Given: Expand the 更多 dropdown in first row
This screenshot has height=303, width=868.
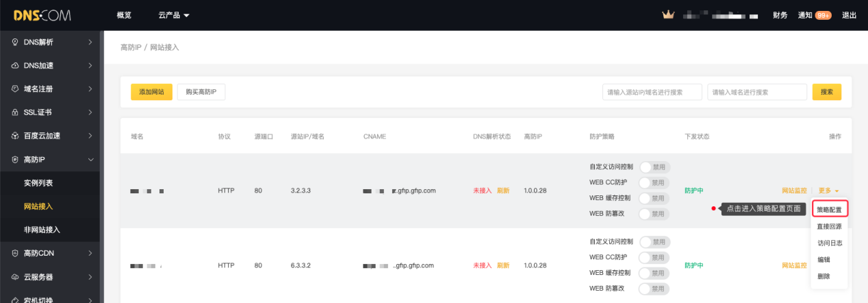Looking at the screenshot, I should click(828, 191).
